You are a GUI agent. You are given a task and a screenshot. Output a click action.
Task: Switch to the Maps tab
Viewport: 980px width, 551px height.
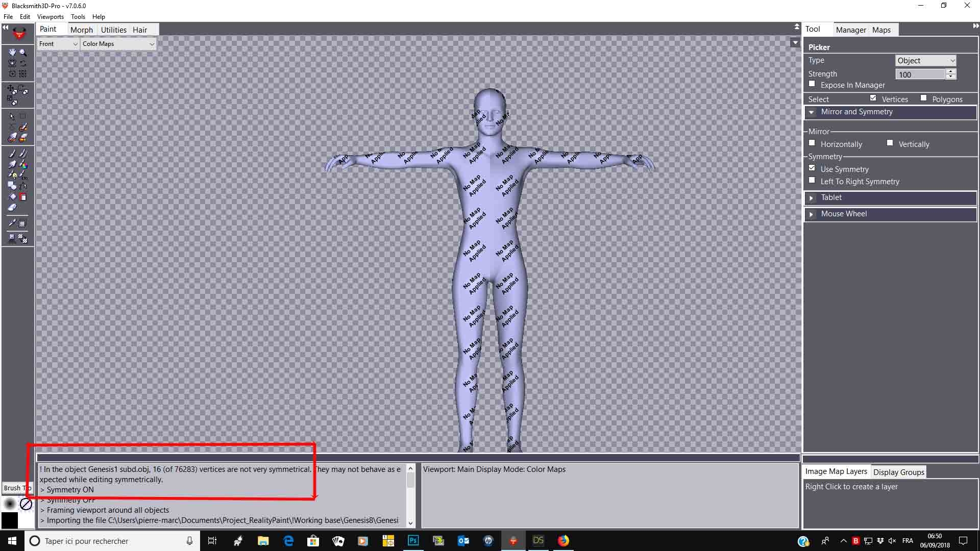click(881, 30)
